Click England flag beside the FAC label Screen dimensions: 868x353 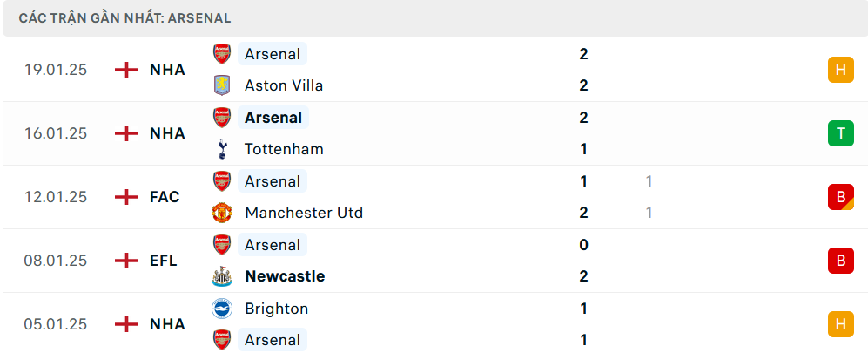(x=127, y=197)
